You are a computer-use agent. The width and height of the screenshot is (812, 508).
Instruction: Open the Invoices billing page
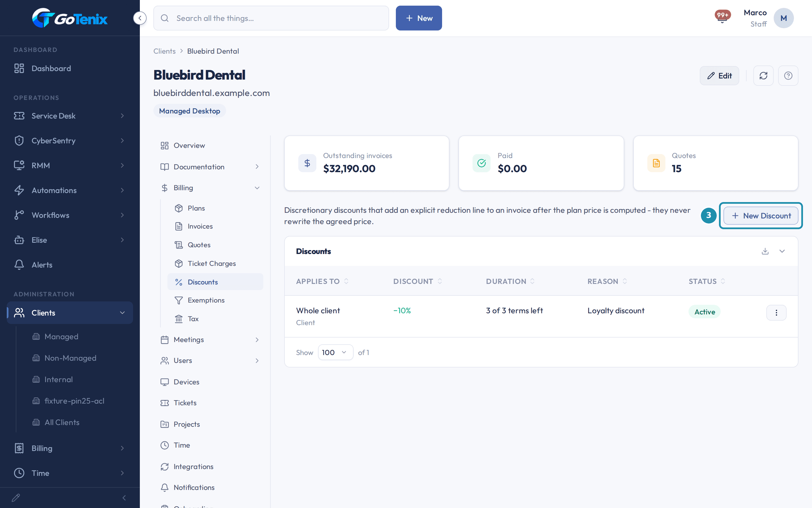[215, 226]
